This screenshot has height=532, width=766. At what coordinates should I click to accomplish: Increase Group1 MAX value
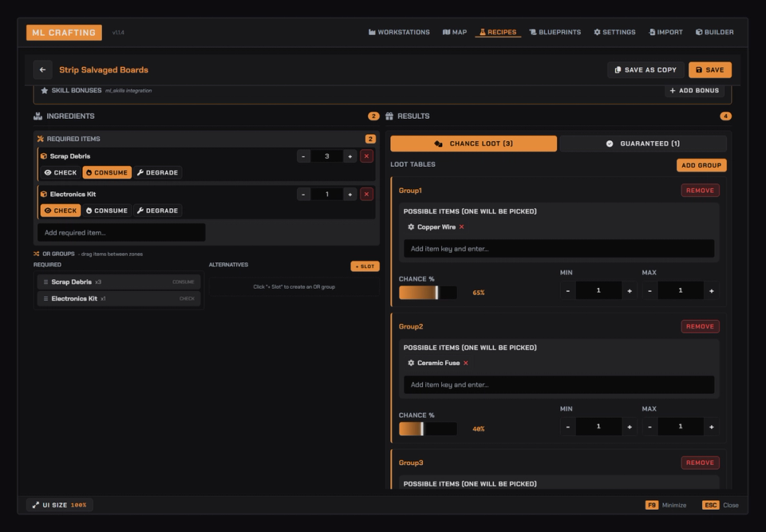click(x=712, y=290)
